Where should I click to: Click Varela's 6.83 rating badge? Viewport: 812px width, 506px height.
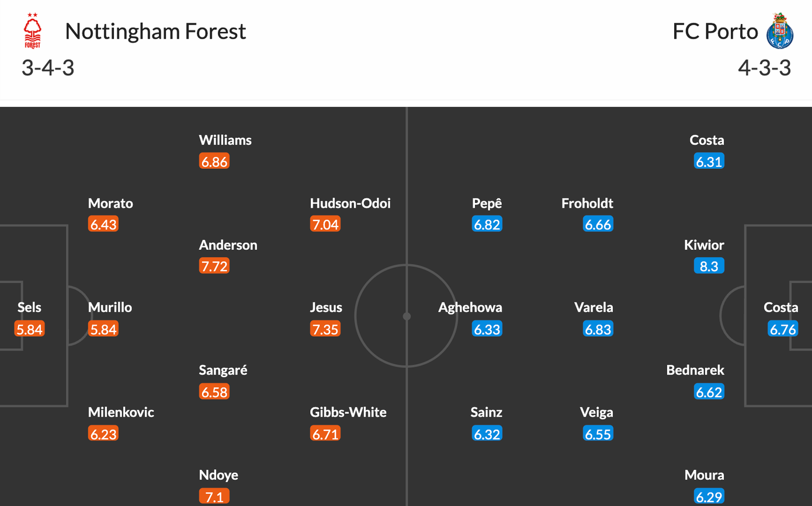598,329
